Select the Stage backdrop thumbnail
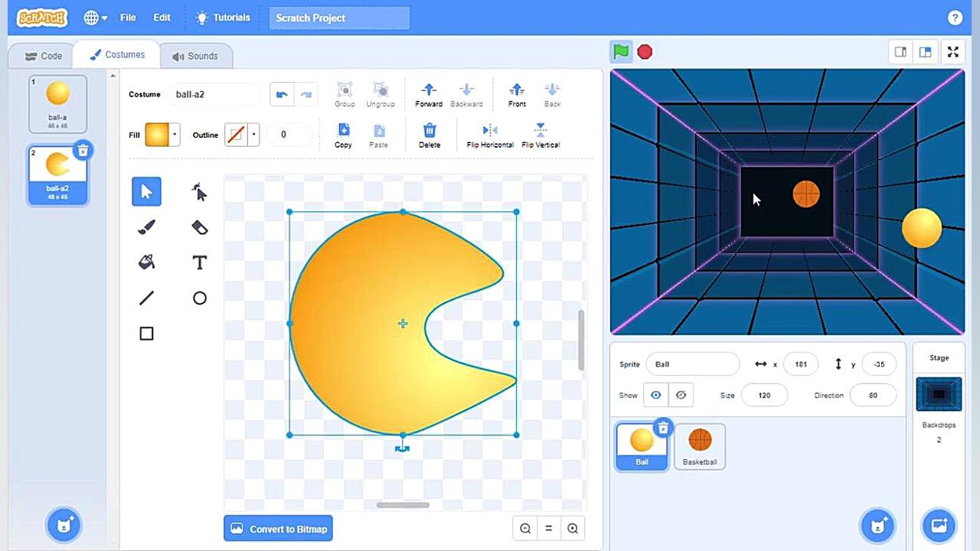Screen dimensions: 980x551 coord(939,394)
